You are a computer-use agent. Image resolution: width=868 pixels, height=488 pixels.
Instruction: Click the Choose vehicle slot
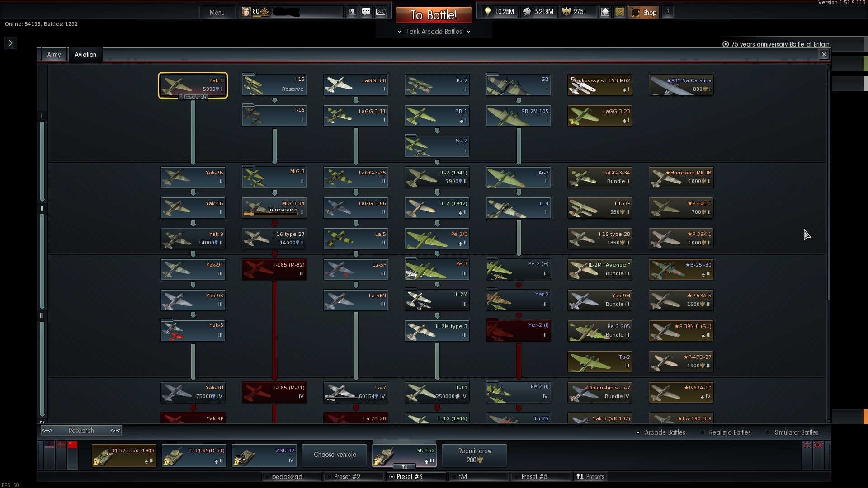pyautogui.click(x=335, y=455)
